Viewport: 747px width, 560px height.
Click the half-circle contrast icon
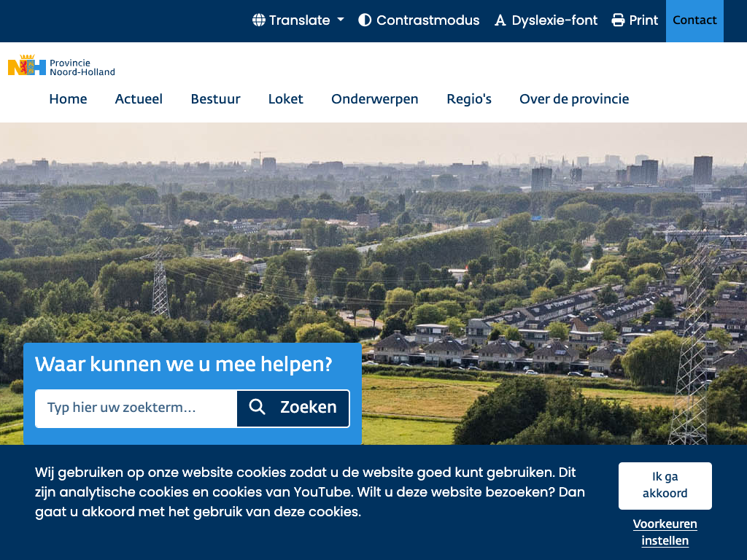365,20
